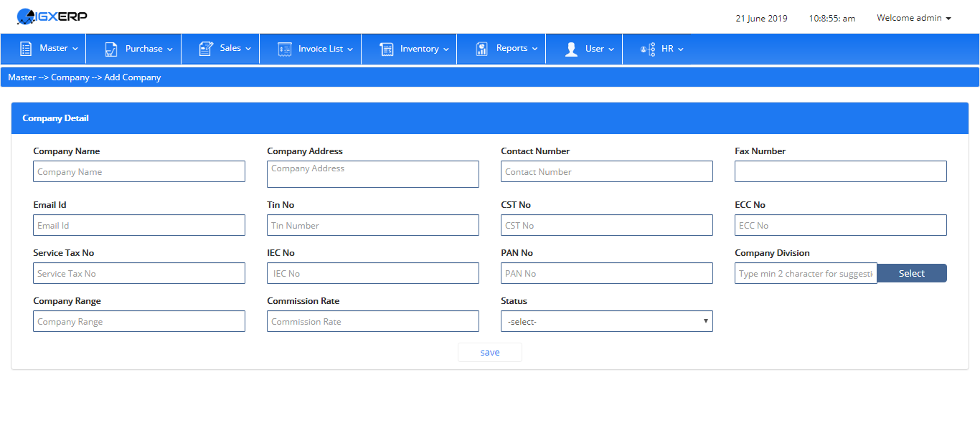Focus the Company Name input field
980x448 pixels.
pos(139,171)
